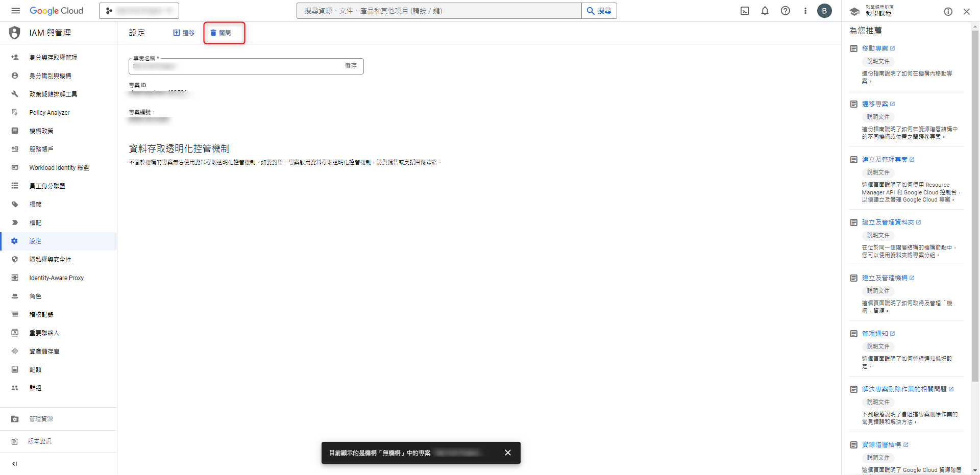Open the project picker dropdown
Viewport: 980px width, 475px height.
tap(139, 11)
